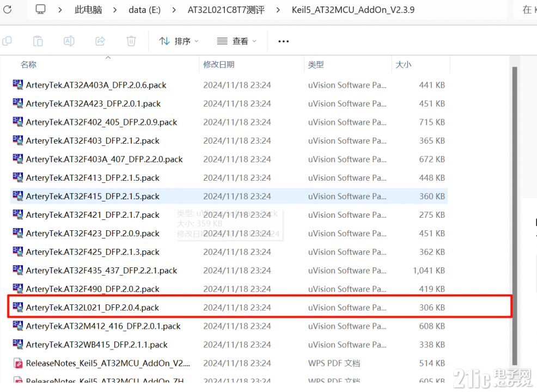Viewport: 537px width, 392px height.
Task: Click the Paste clipboard icon in the toolbar
Action: coord(38,41)
